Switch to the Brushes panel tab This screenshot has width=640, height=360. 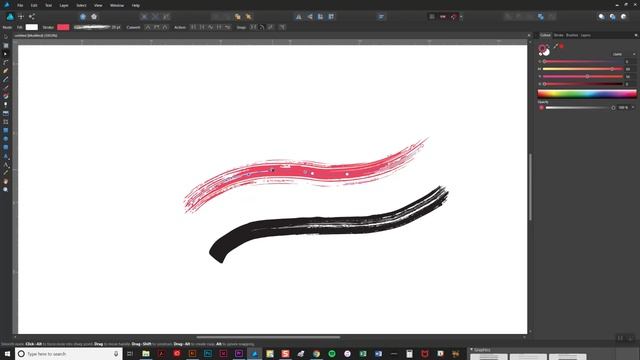pos(572,35)
